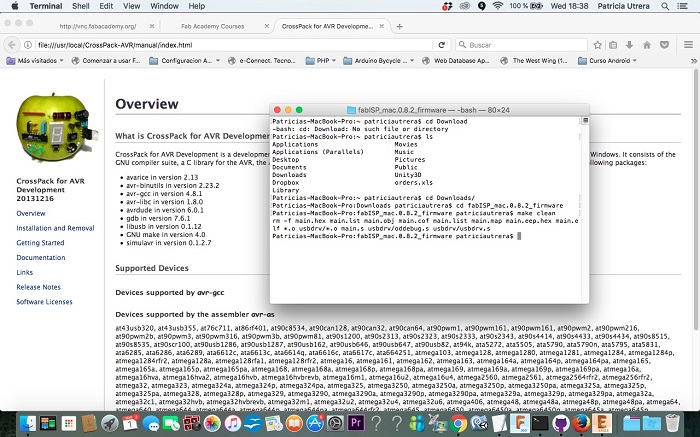This screenshot has height=437, width=700.
Task: Open the Software Licenses sidebar link
Action: coord(44,302)
